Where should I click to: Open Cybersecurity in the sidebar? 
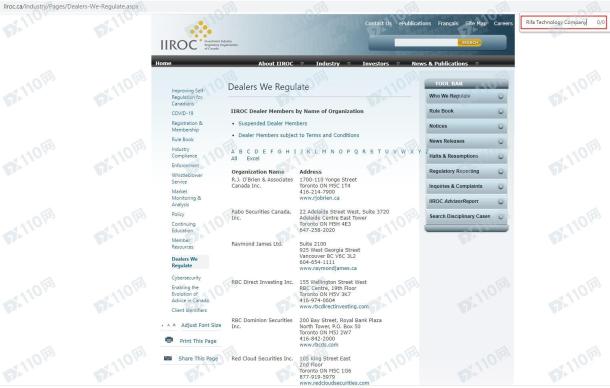[186, 278]
